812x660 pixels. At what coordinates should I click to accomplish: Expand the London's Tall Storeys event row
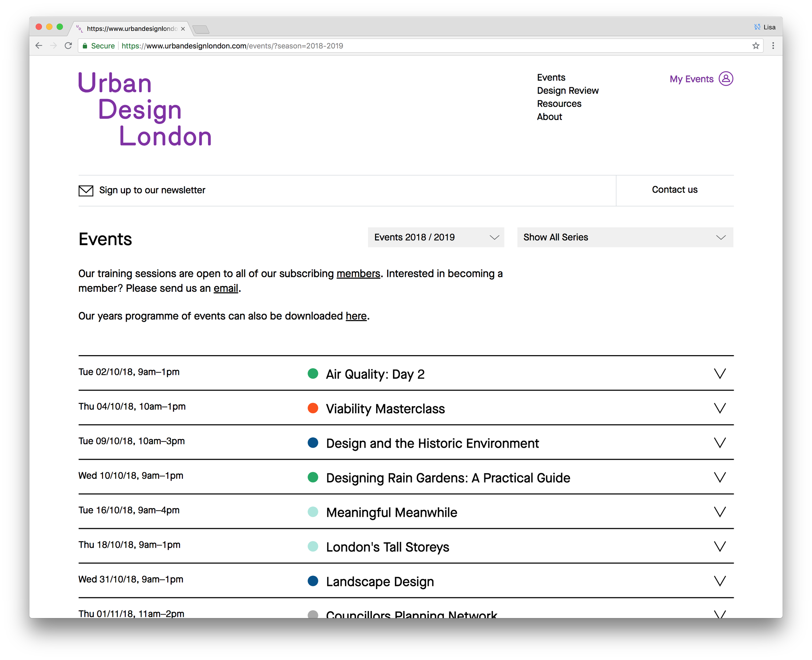click(720, 546)
